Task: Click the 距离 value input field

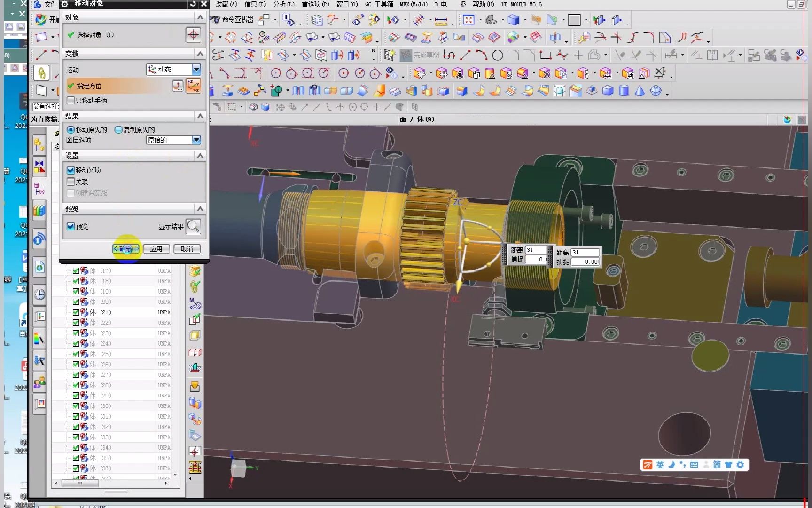Action: pyautogui.click(x=585, y=253)
